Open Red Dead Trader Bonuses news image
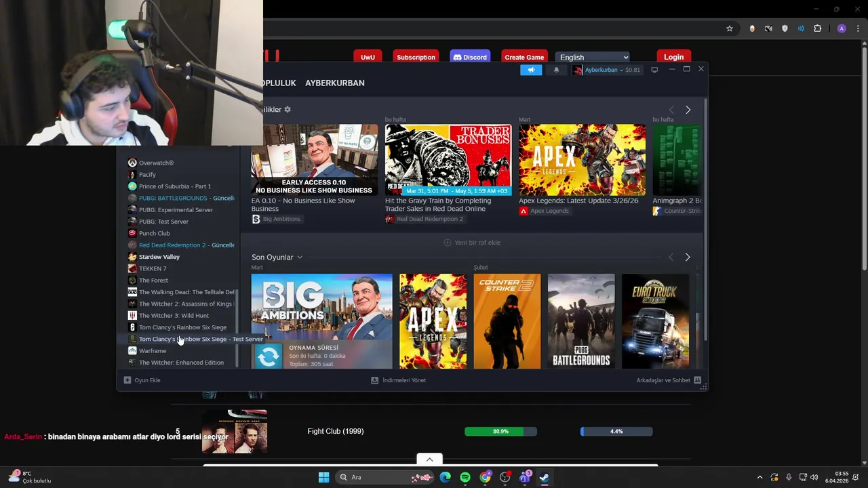The width and height of the screenshot is (868, 488). (448, 160)
